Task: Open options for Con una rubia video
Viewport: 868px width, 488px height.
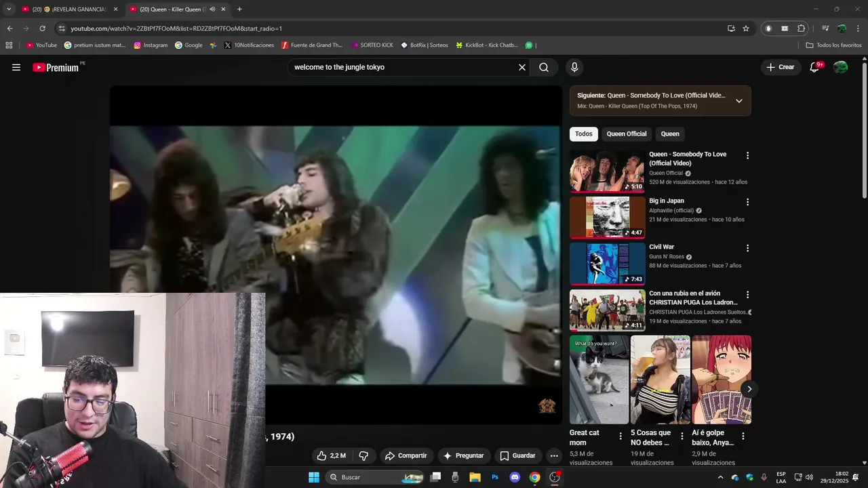Action: click(x=747, y=295)
